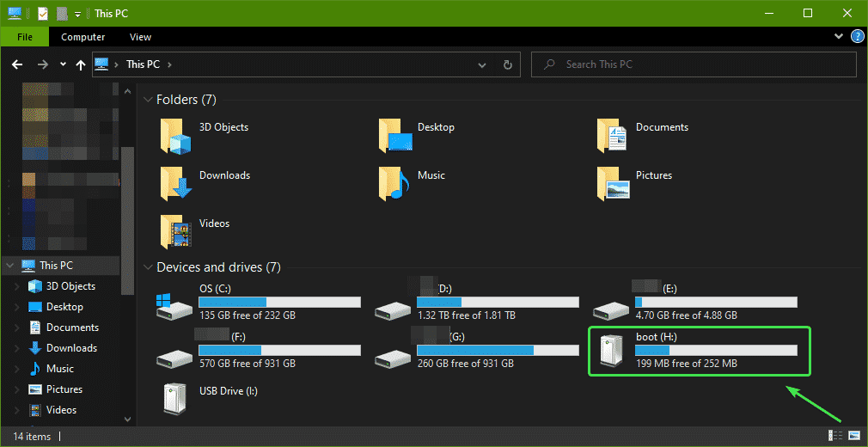Switch to large icons view in status bar
This screenshot has width=868, height=447.
pyautogui.click(x=853, y=437)
